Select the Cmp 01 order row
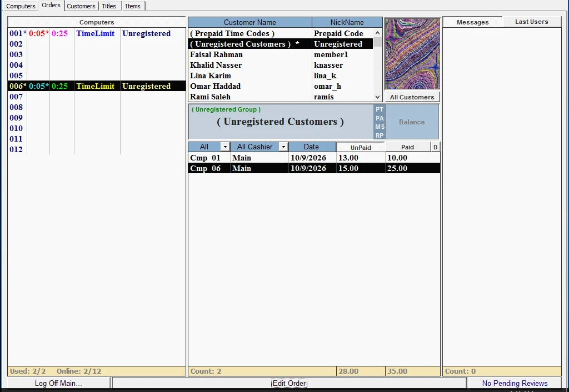This screenshot has width=569, height=392. tap(315, 158)
